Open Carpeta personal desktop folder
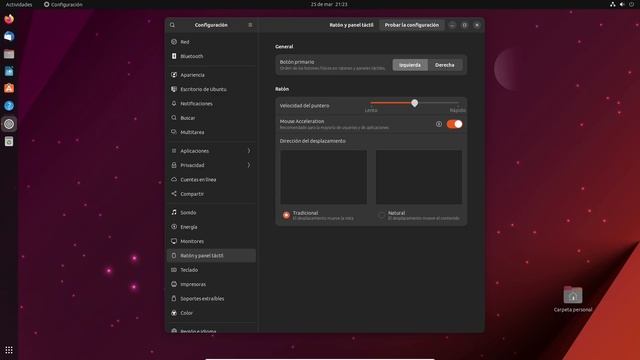 pyautogui.click(x=573, y=299)
